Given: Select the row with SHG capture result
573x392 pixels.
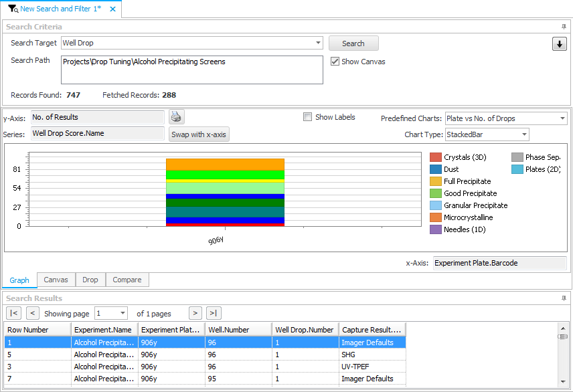Looking at the screenshot, I should [x=205, y=355].
